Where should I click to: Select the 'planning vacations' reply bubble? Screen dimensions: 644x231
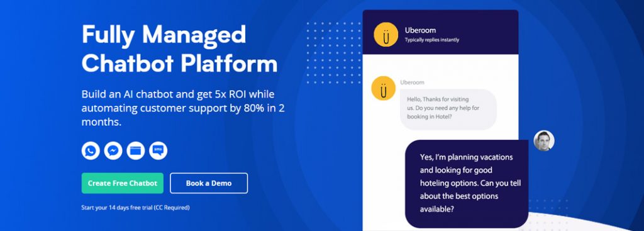coord(467,183)
